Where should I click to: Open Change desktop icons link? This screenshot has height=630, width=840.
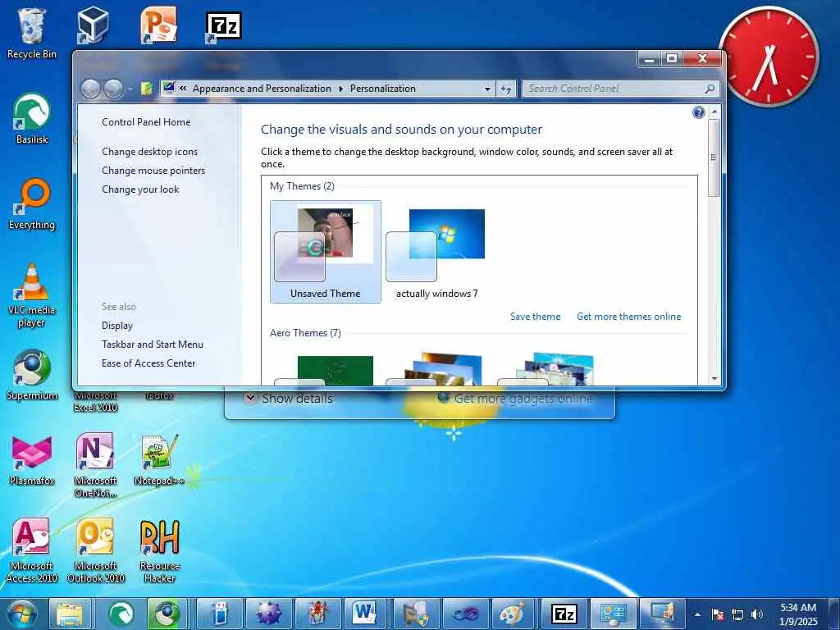[x=149, y=152]
